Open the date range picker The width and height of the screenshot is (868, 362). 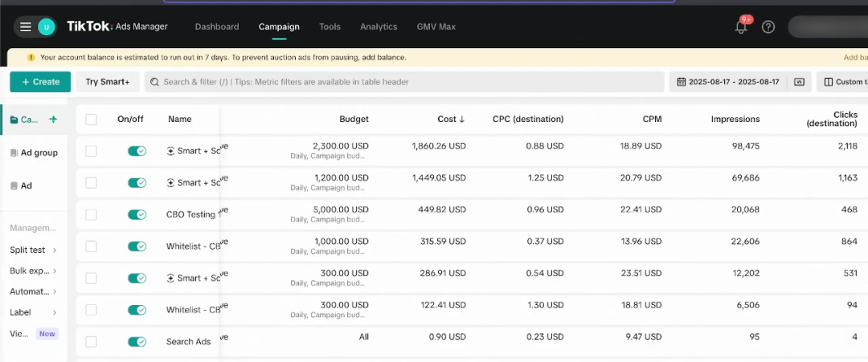pos(728,82)
